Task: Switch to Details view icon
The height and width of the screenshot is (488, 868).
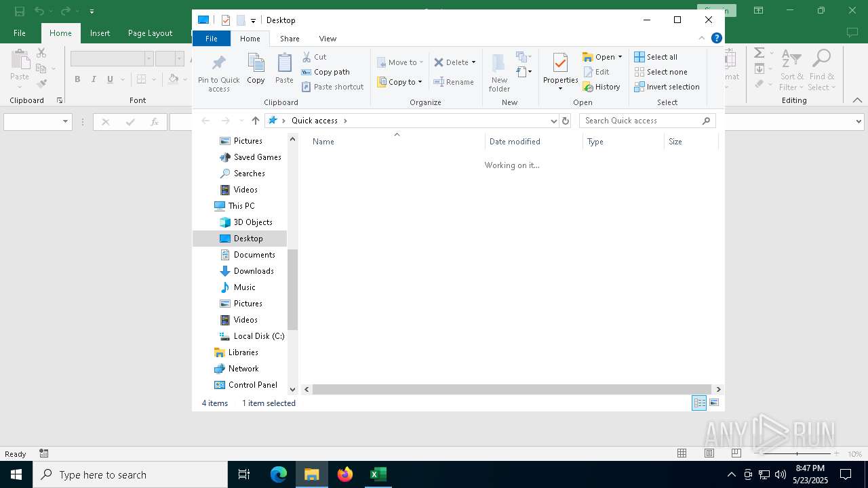Action: (x=698, y=403)
